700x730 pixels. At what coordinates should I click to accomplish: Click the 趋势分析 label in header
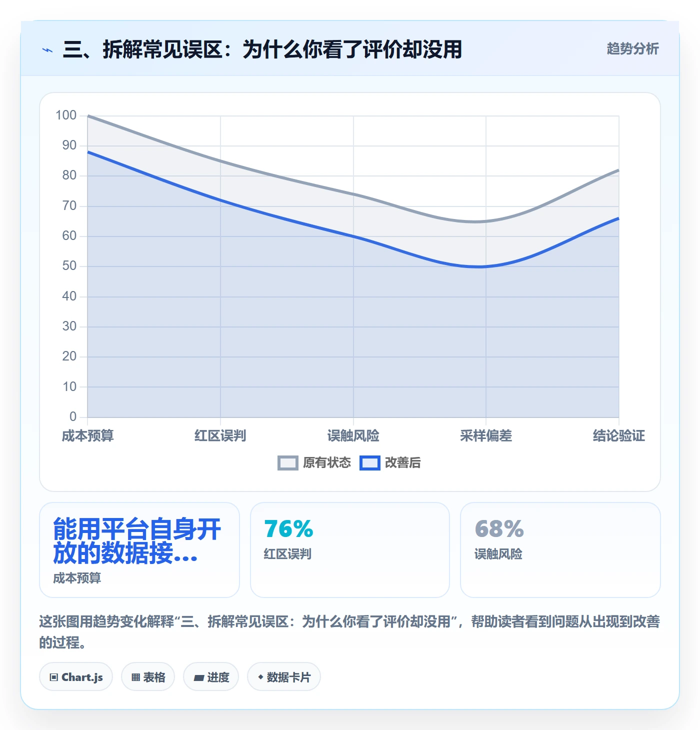tap(632, 48)
